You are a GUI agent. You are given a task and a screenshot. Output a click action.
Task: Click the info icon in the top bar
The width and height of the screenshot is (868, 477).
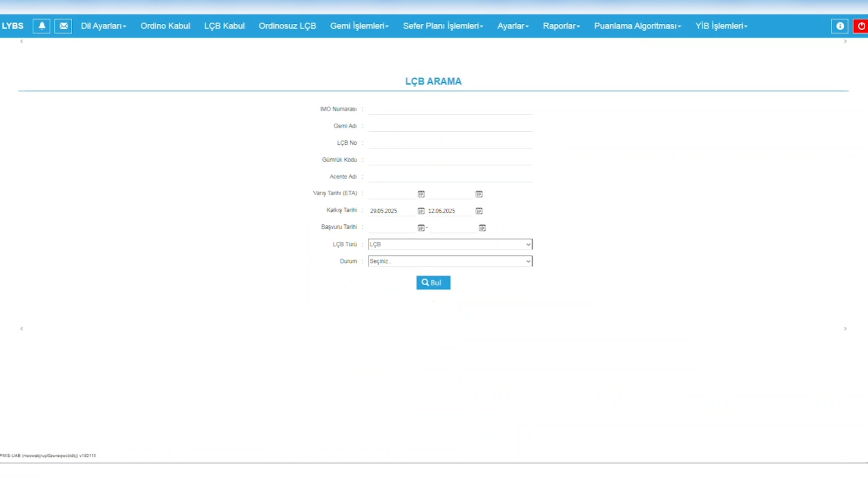840,26
